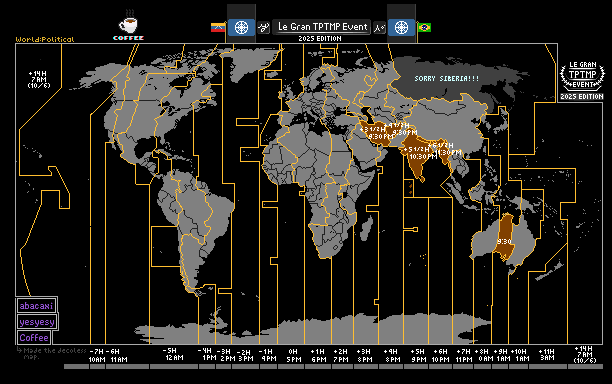The height and width of the screenshot is (384, 612).
Task: Pick the +5H 9PM time zone label
Action: tap(418, 355)
